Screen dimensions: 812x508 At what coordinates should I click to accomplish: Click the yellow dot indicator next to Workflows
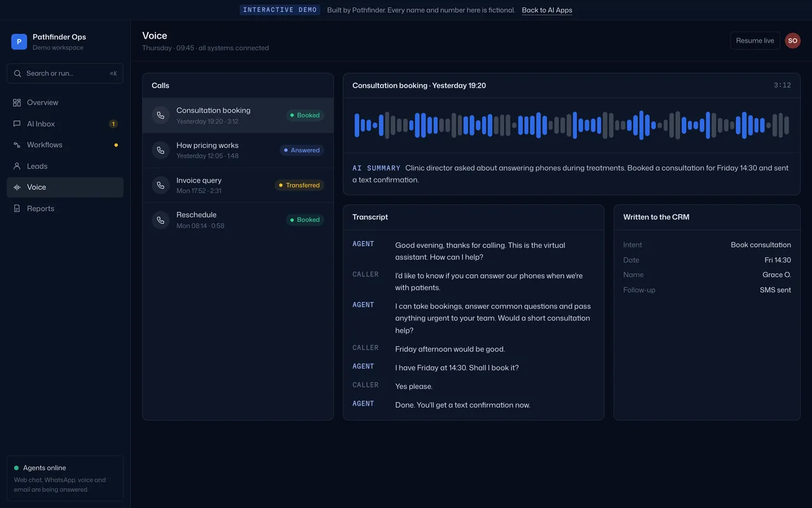(x=116, y=145)
